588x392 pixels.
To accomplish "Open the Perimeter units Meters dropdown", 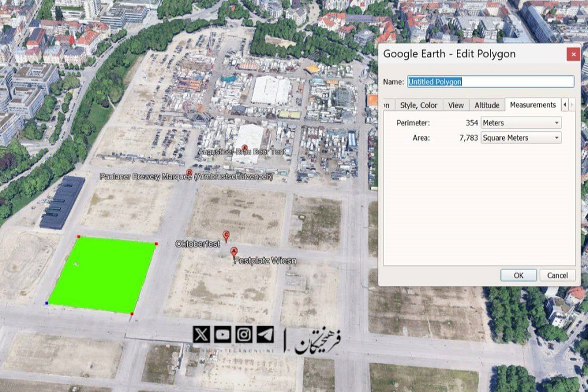I will [520, 123].
